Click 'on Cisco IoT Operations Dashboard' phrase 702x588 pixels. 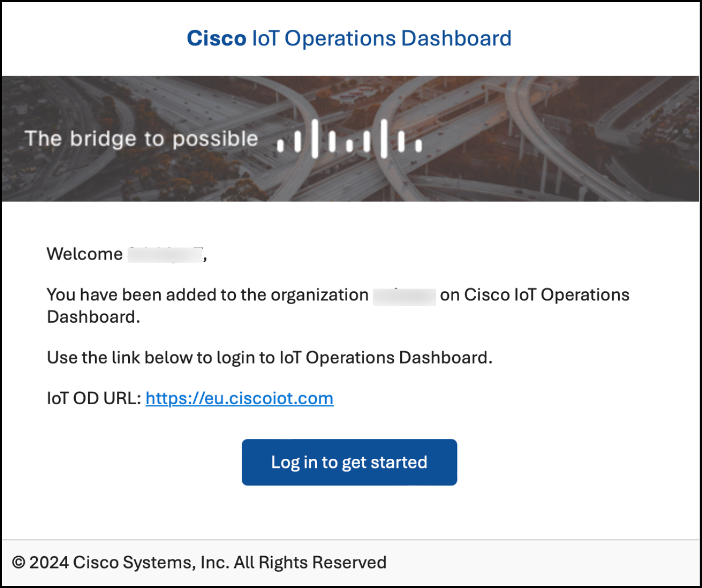click(535, 295)
